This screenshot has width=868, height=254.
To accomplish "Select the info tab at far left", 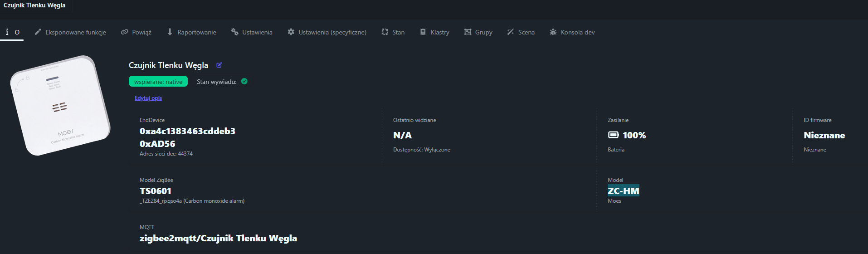I will click(12, 32).
